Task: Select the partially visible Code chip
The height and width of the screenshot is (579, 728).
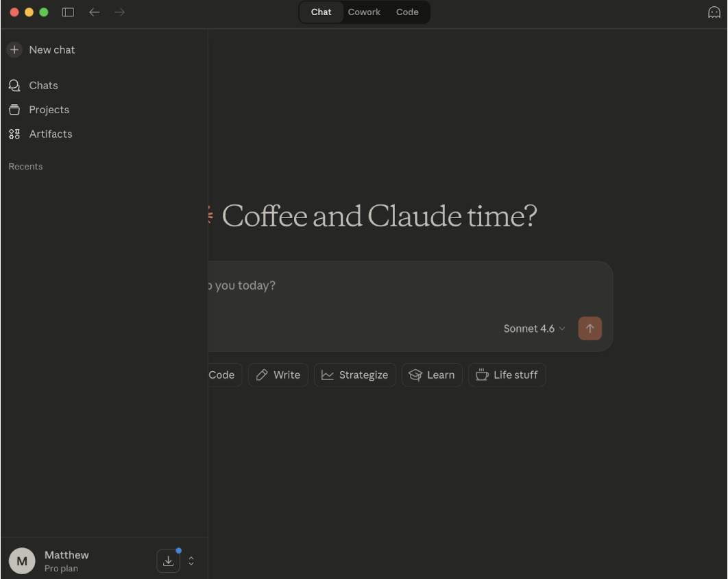Action: pyautogui.click(x=224, y=375)
